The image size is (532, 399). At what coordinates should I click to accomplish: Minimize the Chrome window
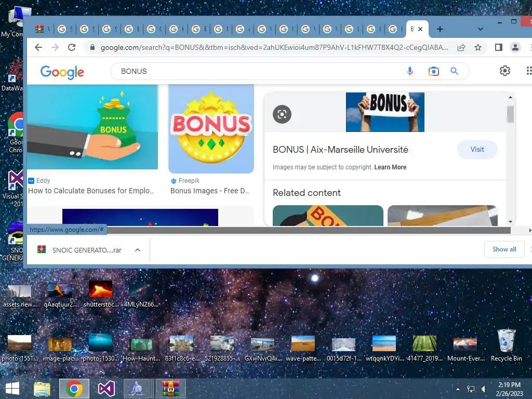click(499, 22)
